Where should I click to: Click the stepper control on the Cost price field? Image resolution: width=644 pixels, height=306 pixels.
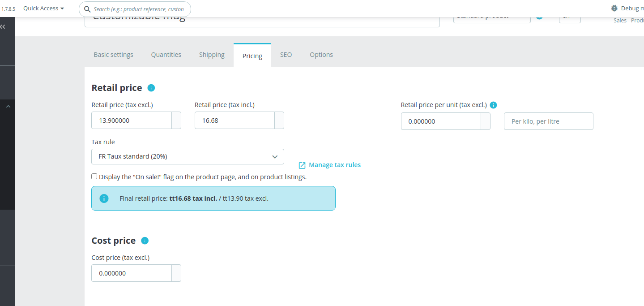pyautogui.click(x=177, y=273)
